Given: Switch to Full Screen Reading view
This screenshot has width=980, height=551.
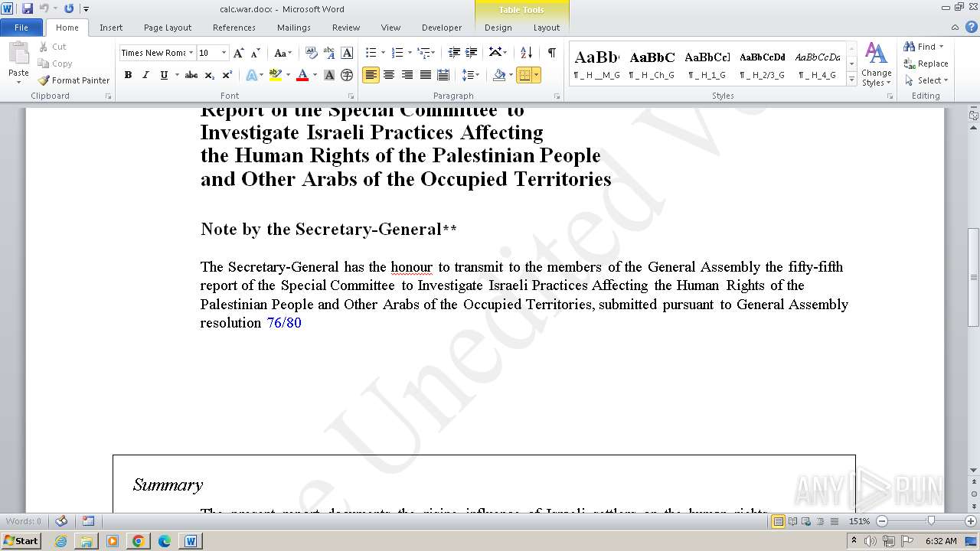Looking at the screenshot, I should (x=792, y=521).
